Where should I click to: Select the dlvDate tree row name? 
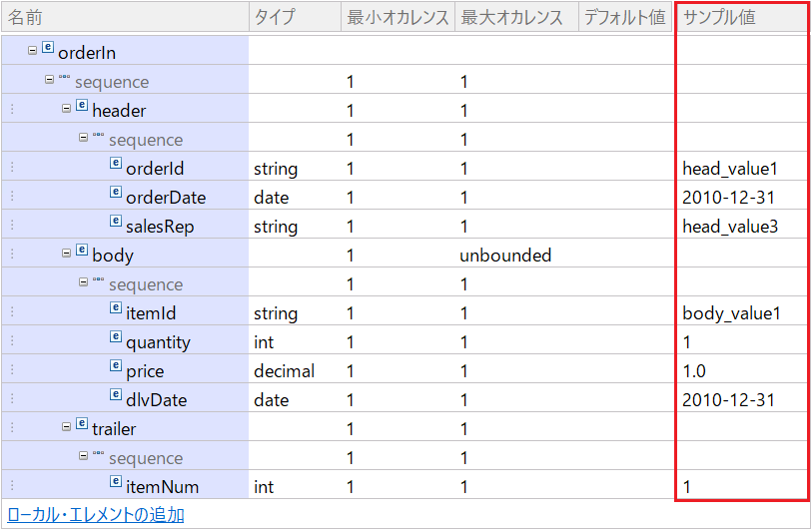point(157,400)
